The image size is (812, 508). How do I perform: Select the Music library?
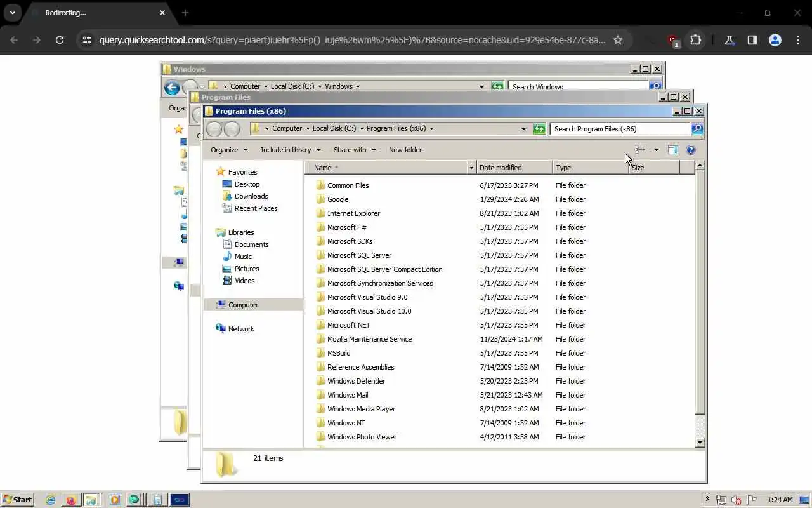(x=237, y=257)
